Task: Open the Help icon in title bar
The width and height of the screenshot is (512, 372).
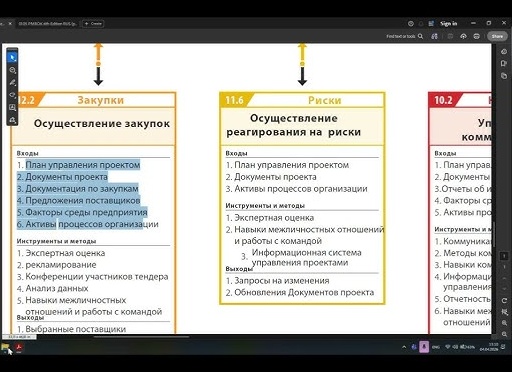Action: tap(411, 23)
